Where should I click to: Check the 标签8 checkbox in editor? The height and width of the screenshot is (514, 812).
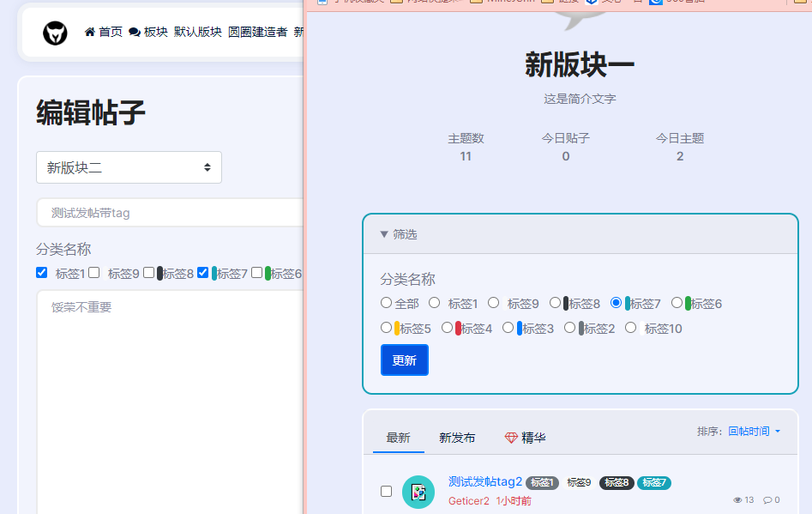tap(148, 273)
